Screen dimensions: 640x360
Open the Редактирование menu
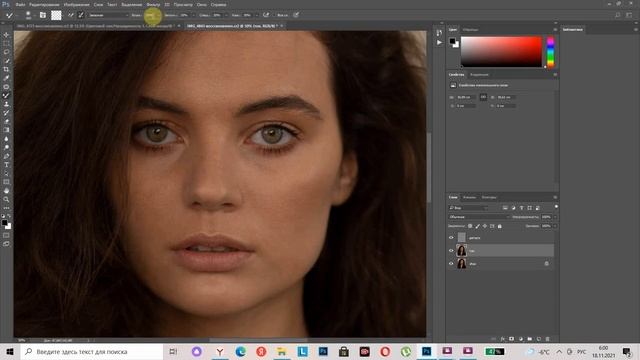coord(44,4)
